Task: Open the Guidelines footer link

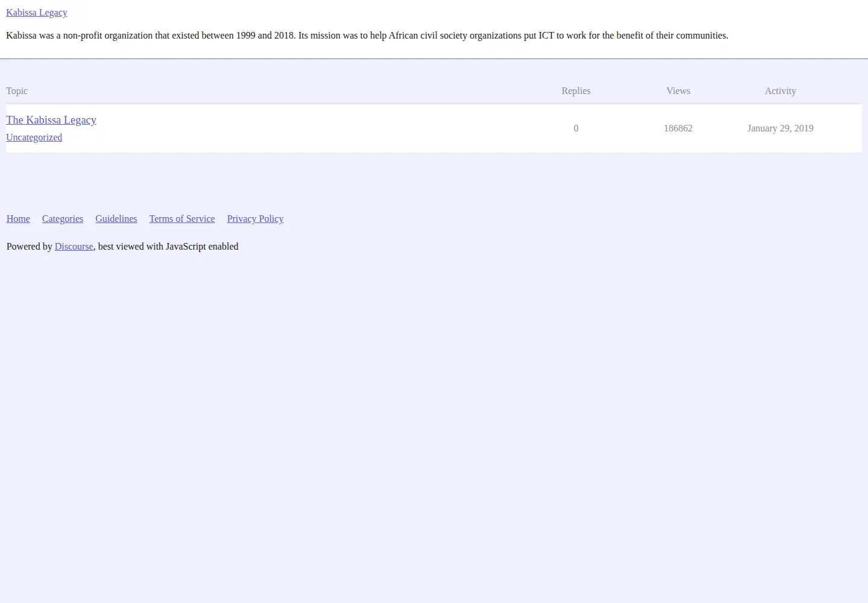Action: [x=116, y=219]
